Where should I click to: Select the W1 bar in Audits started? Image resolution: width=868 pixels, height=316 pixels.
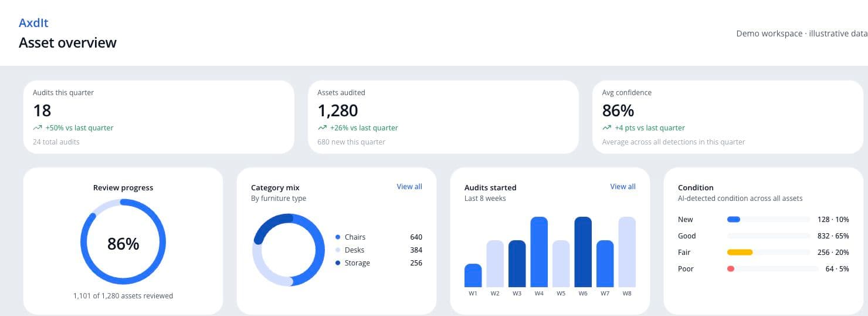[473, 275]
